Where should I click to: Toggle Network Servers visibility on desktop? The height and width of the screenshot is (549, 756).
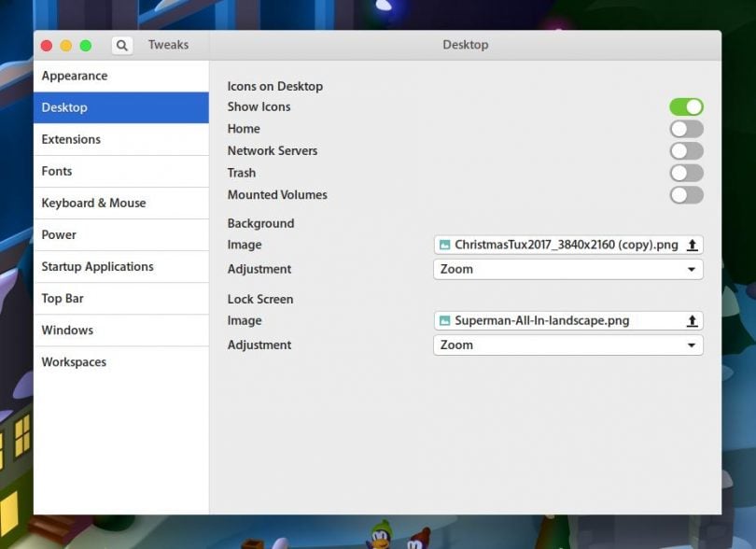coord(687,150)
